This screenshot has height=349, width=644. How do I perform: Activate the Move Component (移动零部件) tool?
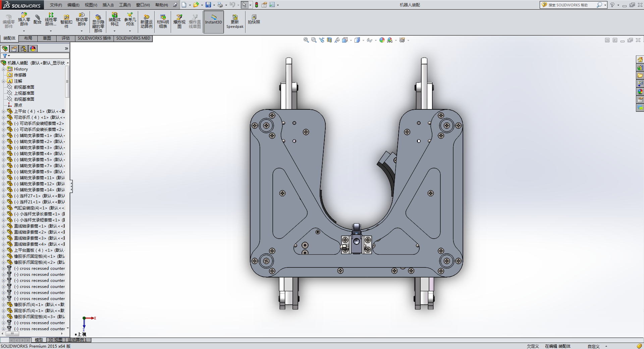(82, 19)
